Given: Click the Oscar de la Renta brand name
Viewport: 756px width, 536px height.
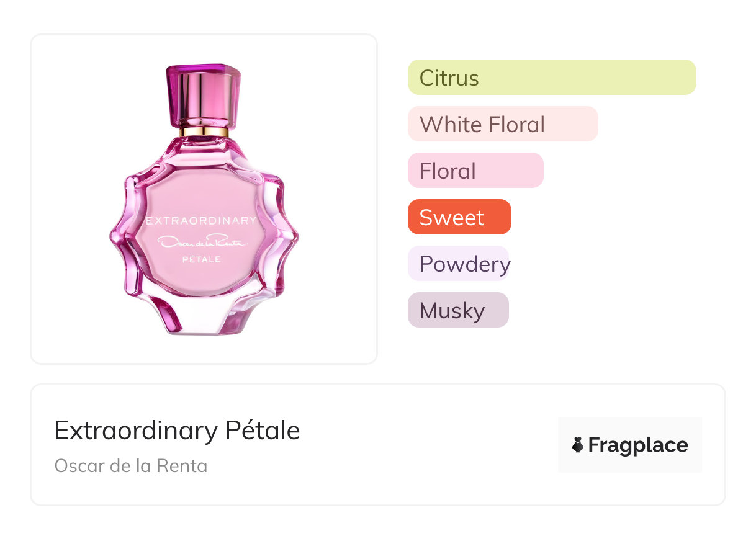Looking at the screenshot, I should tap(131, 466).
